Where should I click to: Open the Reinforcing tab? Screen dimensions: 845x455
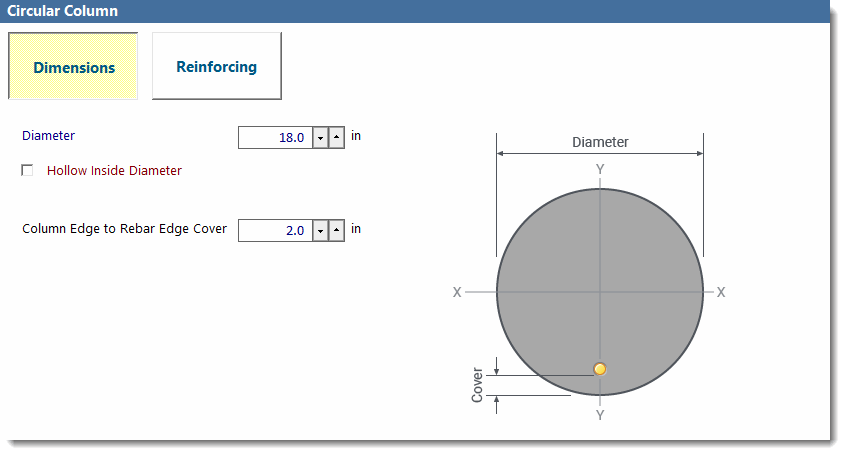click(216, 67)
